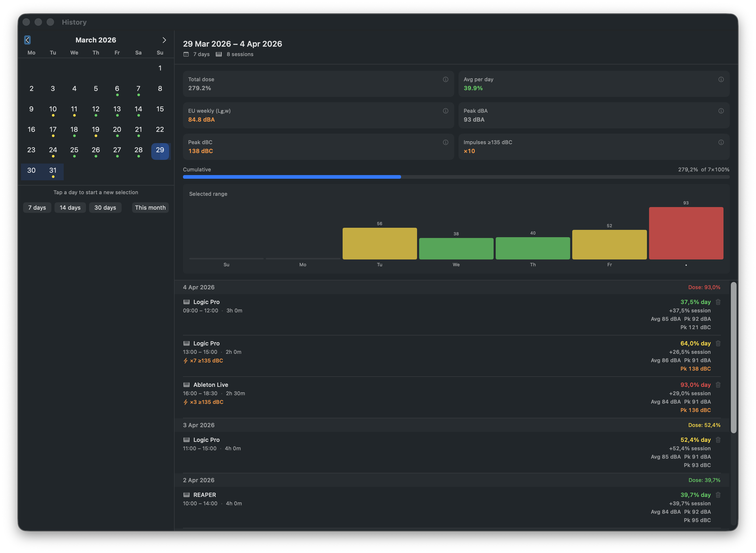Open the Peak dBC info
Screen dimensions: 756x553
[445, 143]
